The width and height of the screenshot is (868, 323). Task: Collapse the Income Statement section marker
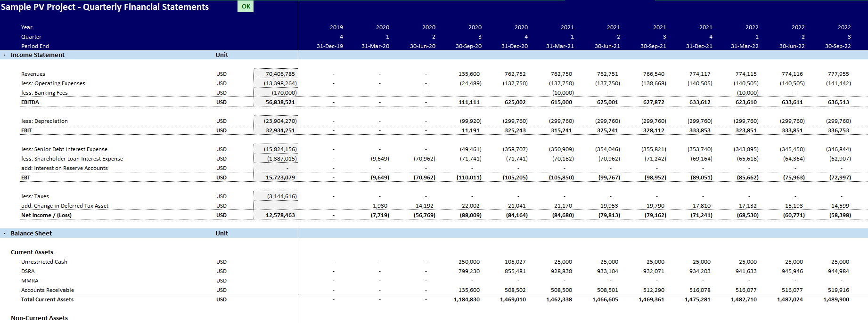click(x=5, y=55)
